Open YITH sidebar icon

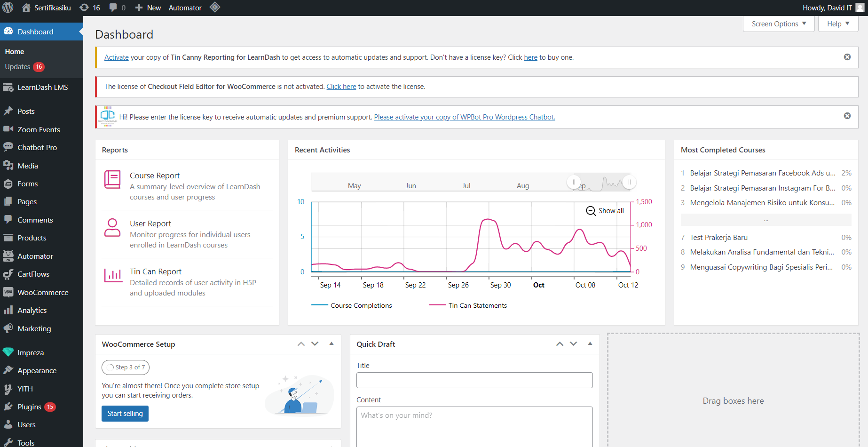(x=8, y=389)
